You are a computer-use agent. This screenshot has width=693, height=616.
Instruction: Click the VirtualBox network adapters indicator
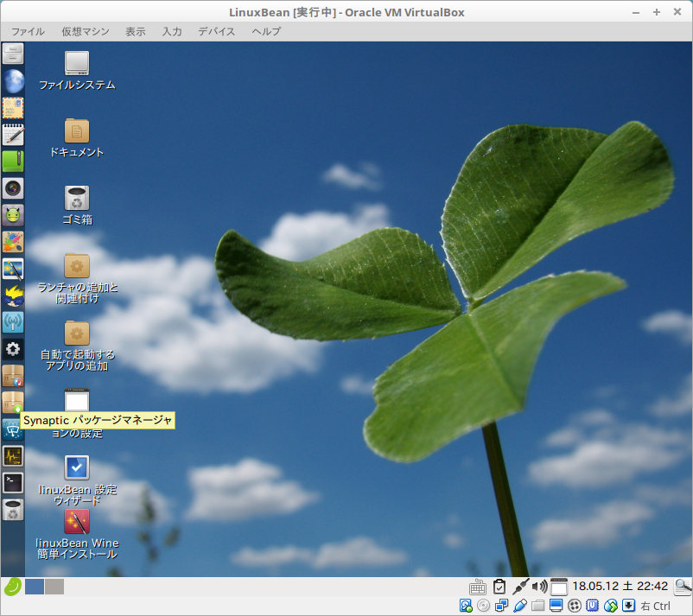tap(502, 606)
